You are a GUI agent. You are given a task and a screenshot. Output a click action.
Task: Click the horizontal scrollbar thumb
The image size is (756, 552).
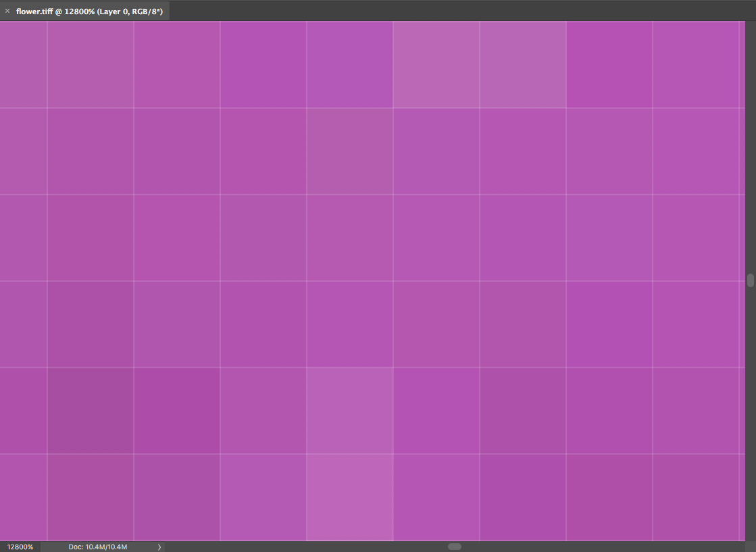455,547
